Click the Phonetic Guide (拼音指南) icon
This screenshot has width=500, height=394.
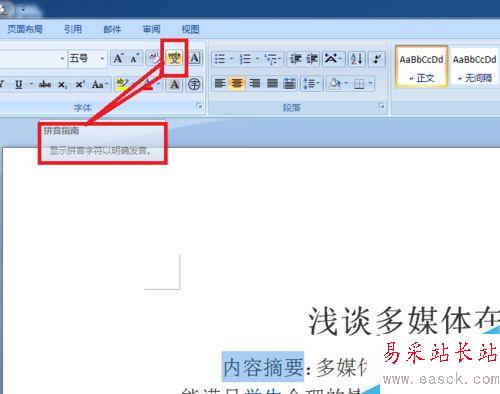174,58
